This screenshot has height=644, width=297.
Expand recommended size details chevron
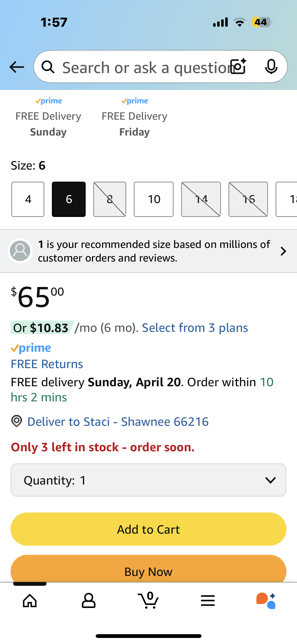point(283,251)
